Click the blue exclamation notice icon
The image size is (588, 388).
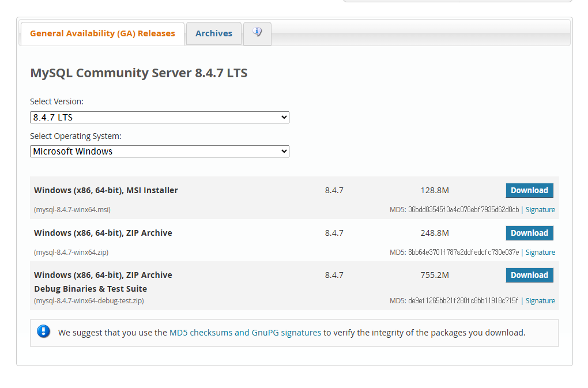43,332
